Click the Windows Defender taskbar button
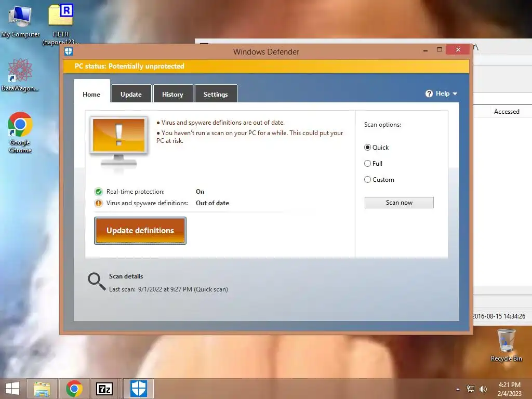Viewport: 532px width, 399px height. pos(139,389)
